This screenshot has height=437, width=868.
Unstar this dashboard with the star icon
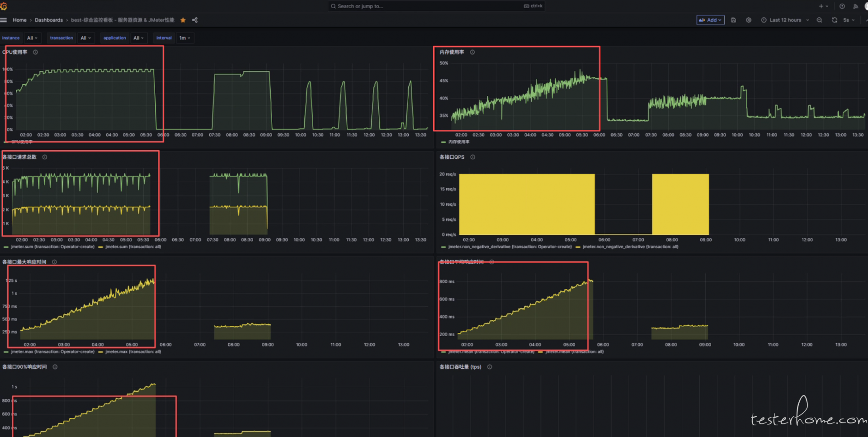point(183,20)
